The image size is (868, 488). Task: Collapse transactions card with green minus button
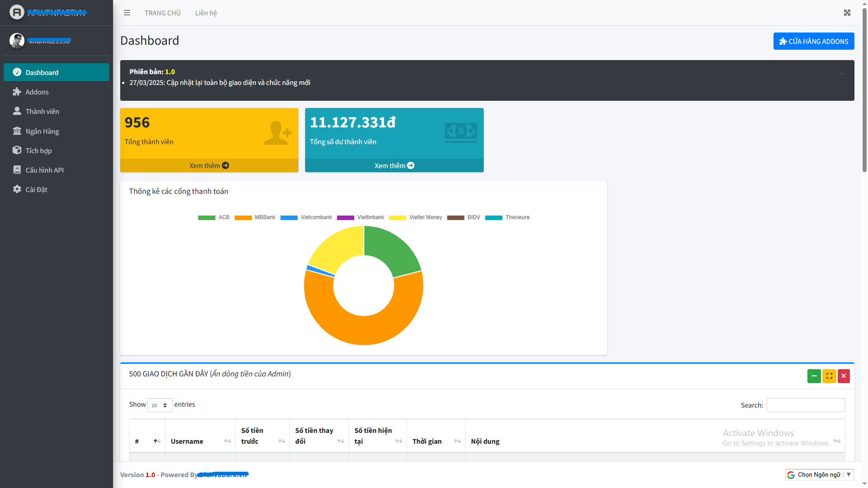(x=814, y=376)
